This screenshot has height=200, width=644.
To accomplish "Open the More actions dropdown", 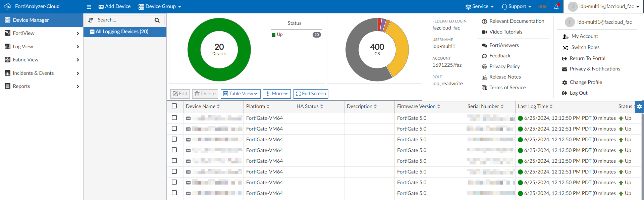I will click(277, 94).
